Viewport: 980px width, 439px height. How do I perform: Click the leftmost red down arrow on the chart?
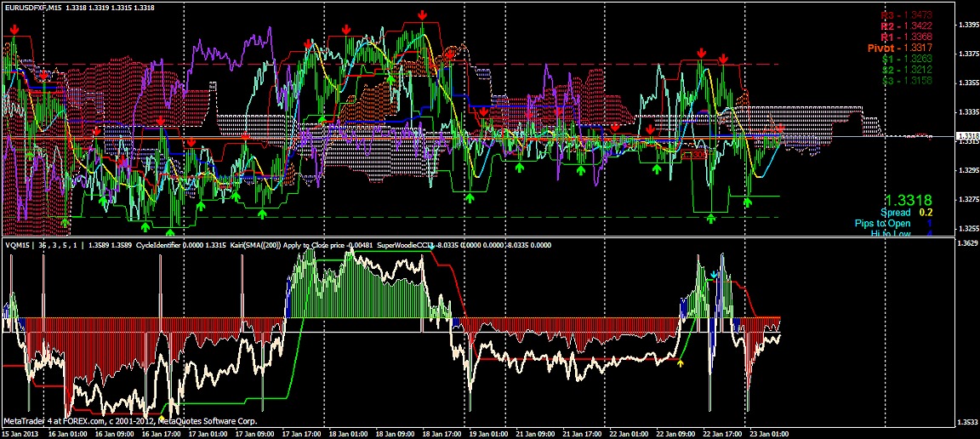pos(14,31)
